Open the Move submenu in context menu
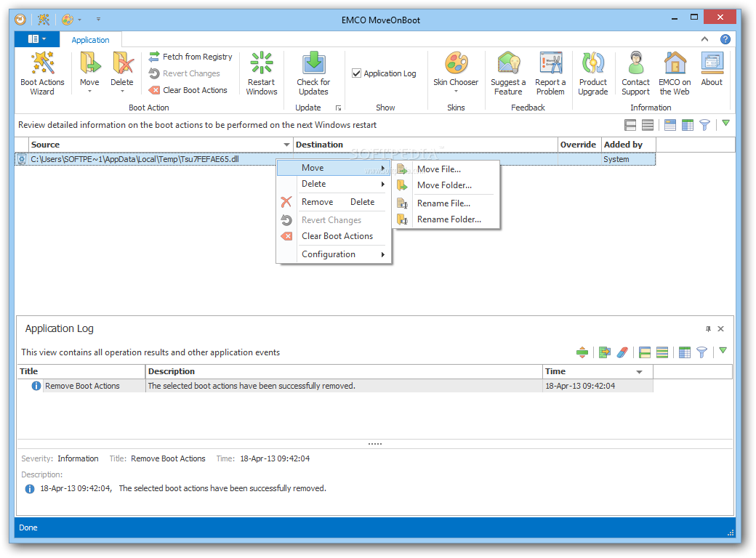 point(334,168)
